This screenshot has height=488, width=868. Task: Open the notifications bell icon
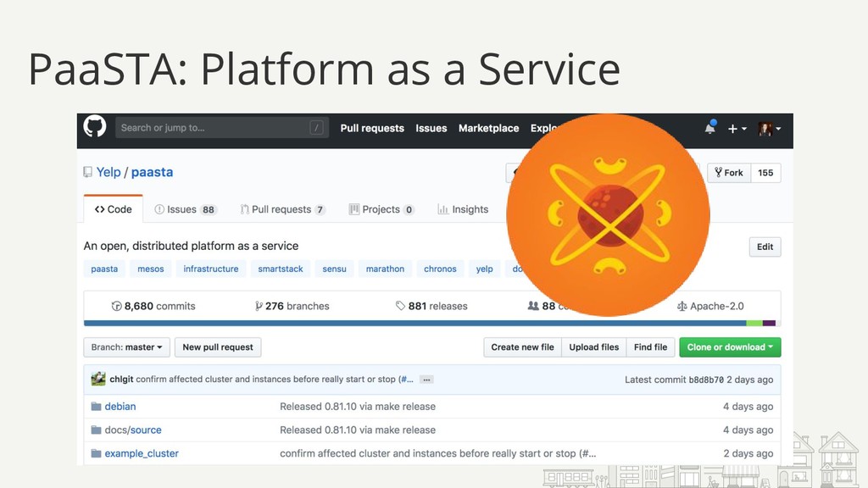[x=710, y=127]
